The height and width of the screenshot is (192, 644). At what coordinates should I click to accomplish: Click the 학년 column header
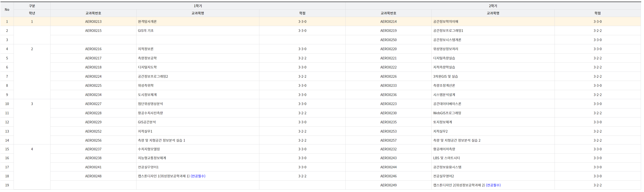[32, 13]
